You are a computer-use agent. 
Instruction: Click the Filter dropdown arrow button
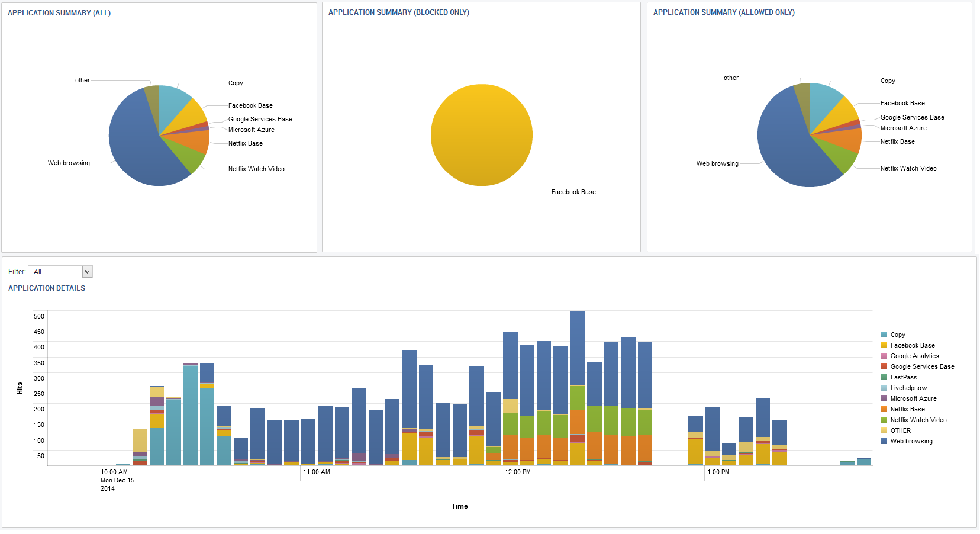pyautogui.click(x=86, y=271)
